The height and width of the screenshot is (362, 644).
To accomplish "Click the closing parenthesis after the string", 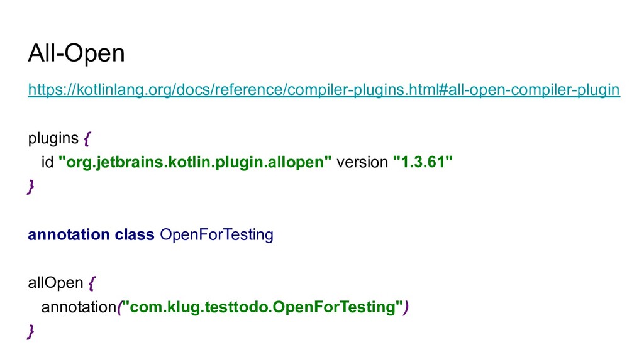I will click(x=406, y=307).
